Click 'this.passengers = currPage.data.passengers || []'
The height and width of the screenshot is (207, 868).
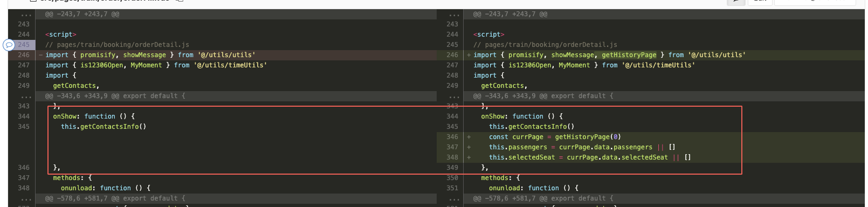pyautogui.click(x=582, y=147)
